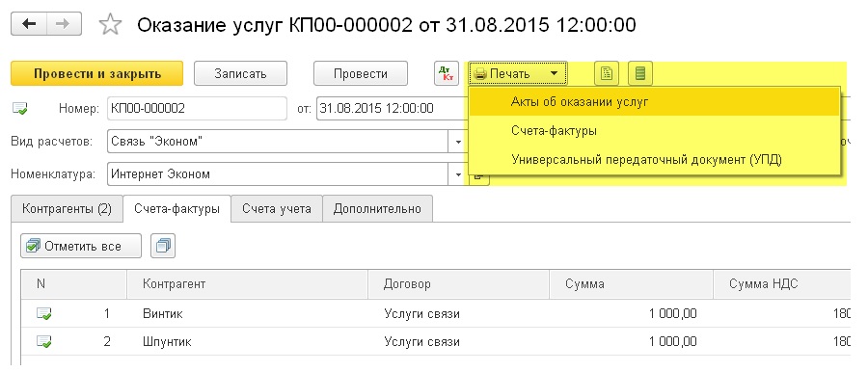
Task: Click row number 1 in the table
Action: pyautogui.click(x=107, y=314)
